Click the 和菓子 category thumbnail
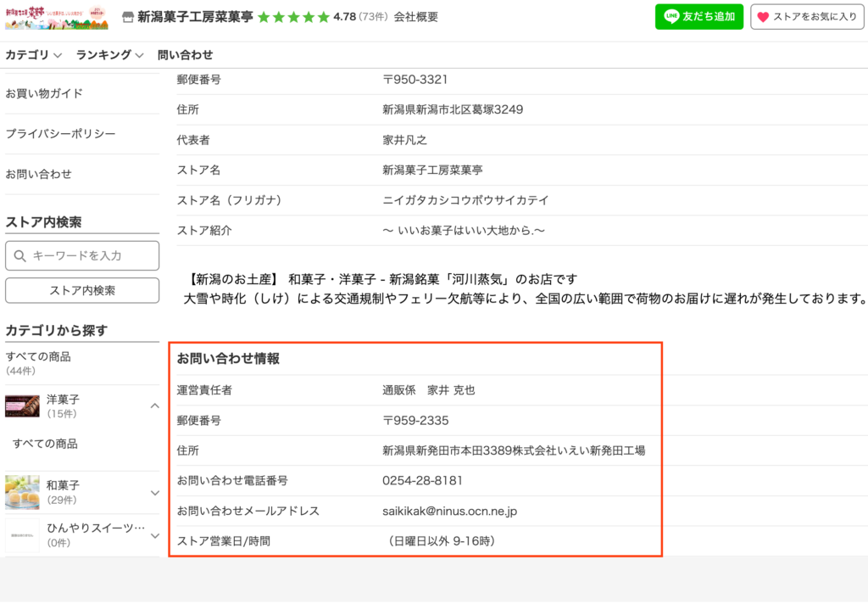Screen dimensions: 868x604 (22, 492)
